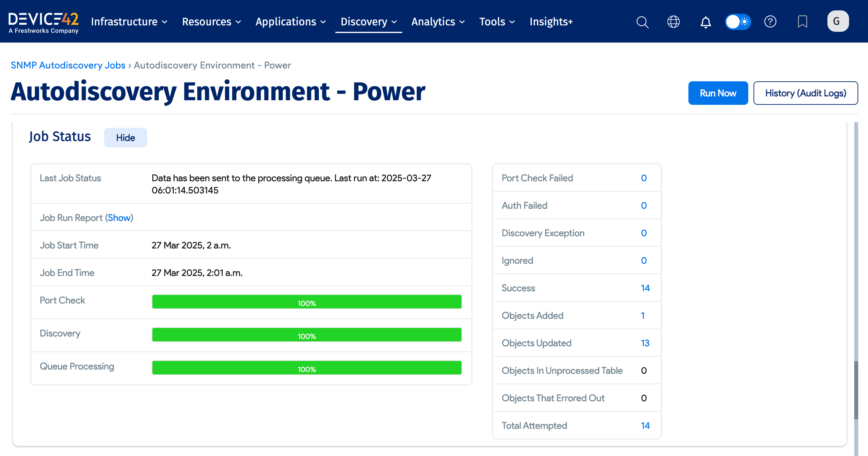Click the Run Now button
Image resolution: width=868 pixels, height=456 pixels.
point(718,93)
